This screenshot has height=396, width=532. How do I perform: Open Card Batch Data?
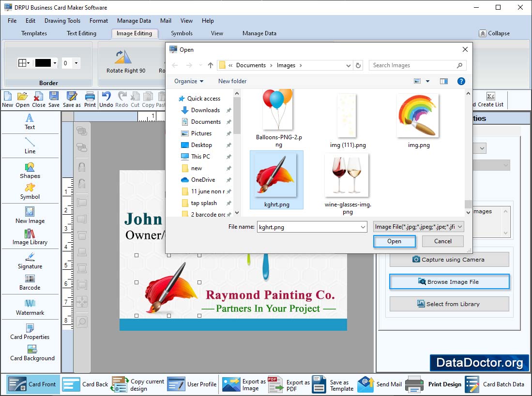click(494, 384)
